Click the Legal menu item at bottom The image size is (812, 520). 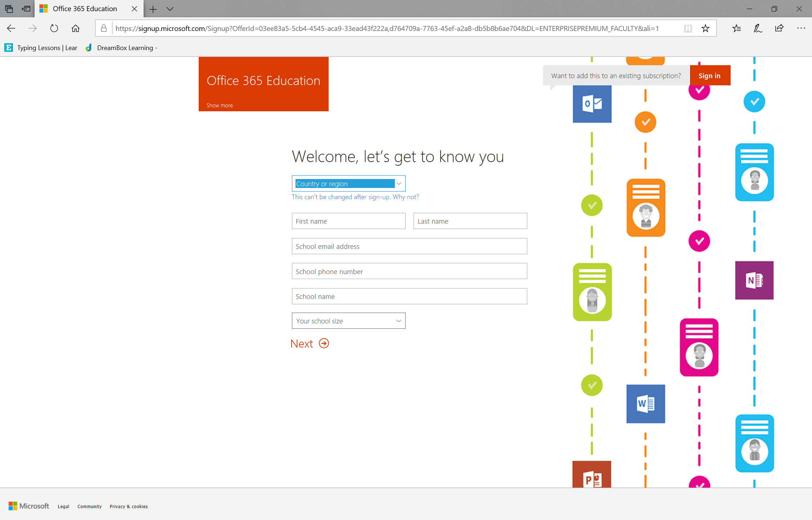point(63,506)
